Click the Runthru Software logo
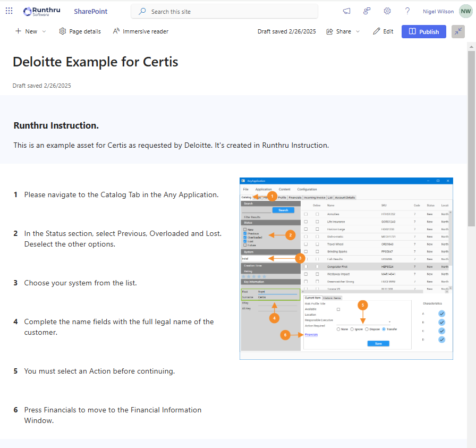The height and width of the screenshot is (448, 476). (42, 12)
